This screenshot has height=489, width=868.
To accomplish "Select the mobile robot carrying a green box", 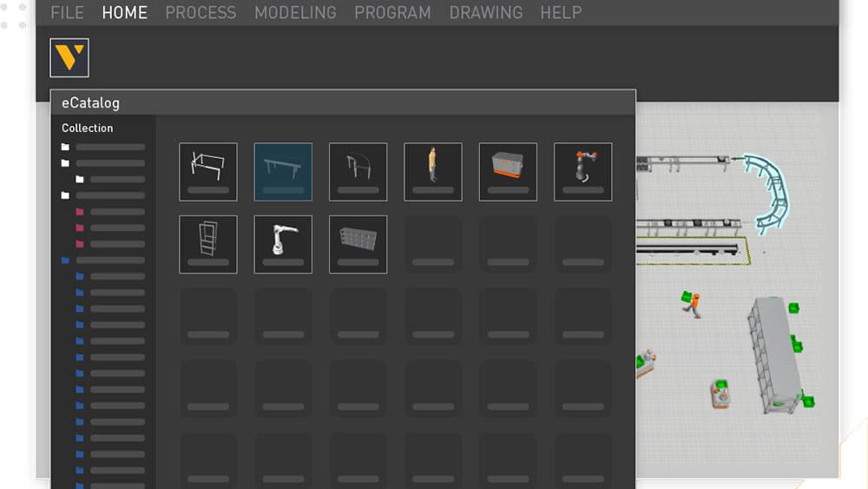I will 720,393.
